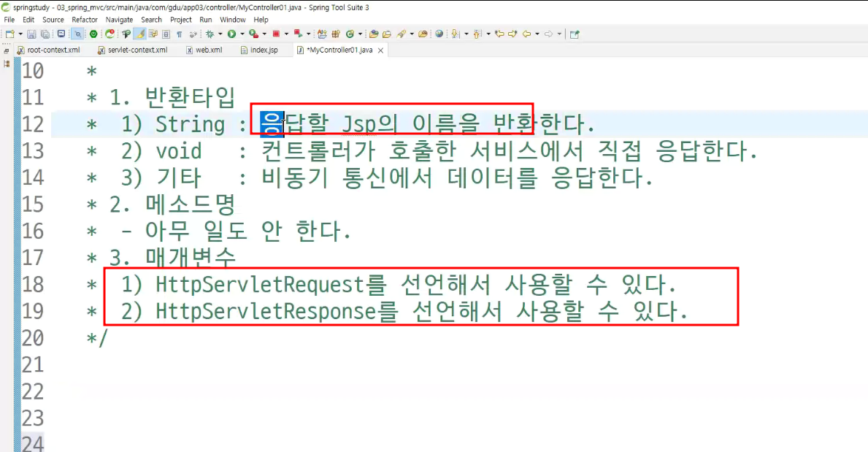Click the text 'HttpServletResponse' on line 19
Screen dimensions: 868x452
pos(266,311)
